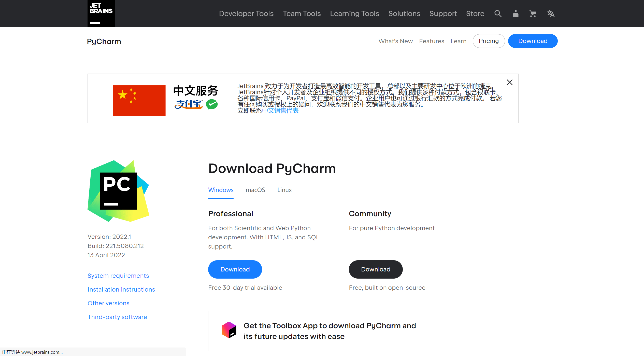644x356 pixels.
Task: Click the Community edition heading
Action: pos(370,214)
